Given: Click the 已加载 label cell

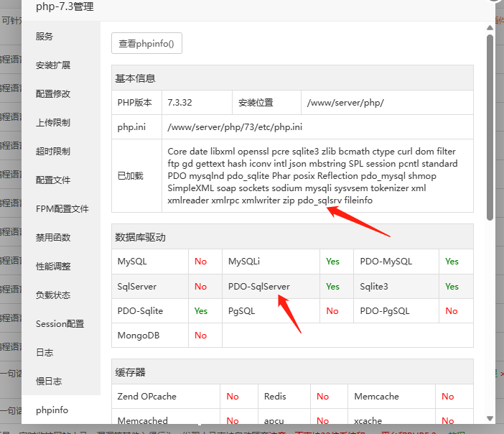Looking at the screenshot, I should [136, 175].
